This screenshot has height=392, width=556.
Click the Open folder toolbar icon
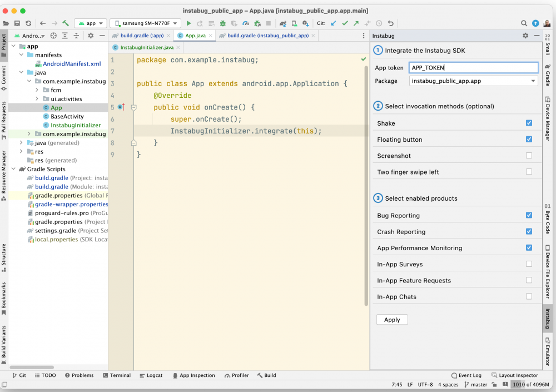point(6,23)
